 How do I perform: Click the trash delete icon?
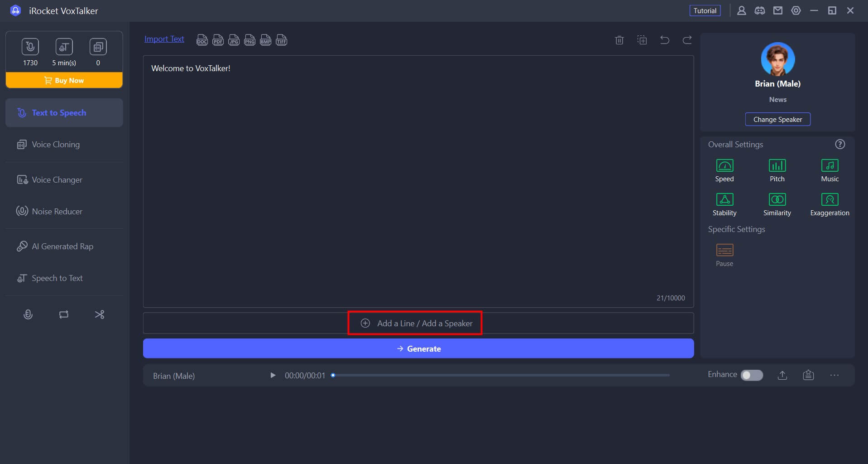(x=619, y=40)
